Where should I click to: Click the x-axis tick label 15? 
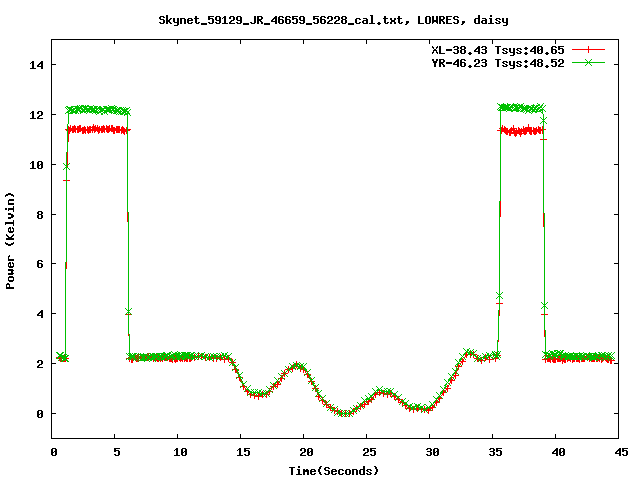pos(243,452)
